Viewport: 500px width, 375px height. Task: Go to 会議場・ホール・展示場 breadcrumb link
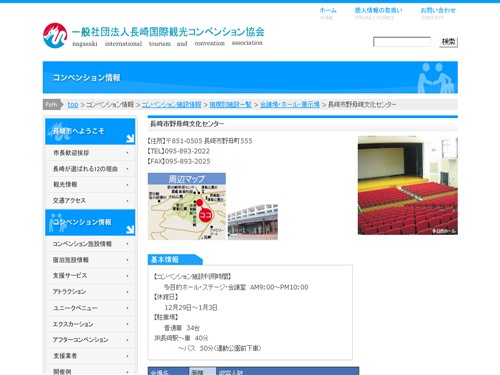click(290, 104)
